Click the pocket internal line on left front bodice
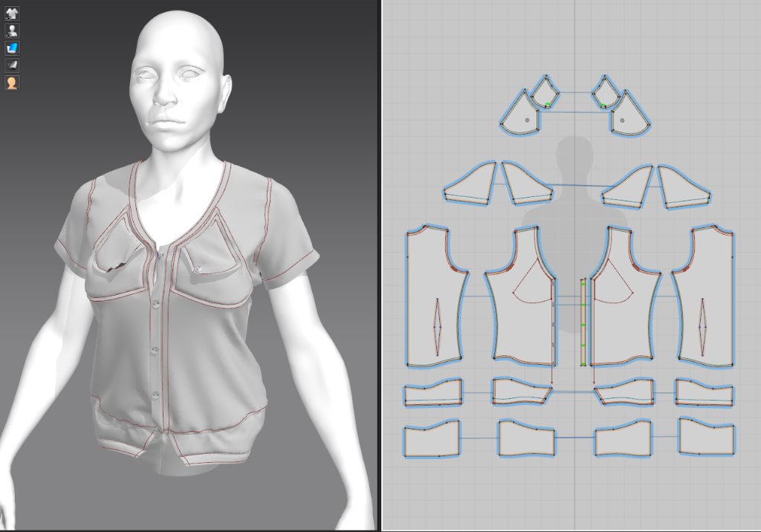Image resolution: width=761 pixels, height=532 pixels. pos(533,282)
